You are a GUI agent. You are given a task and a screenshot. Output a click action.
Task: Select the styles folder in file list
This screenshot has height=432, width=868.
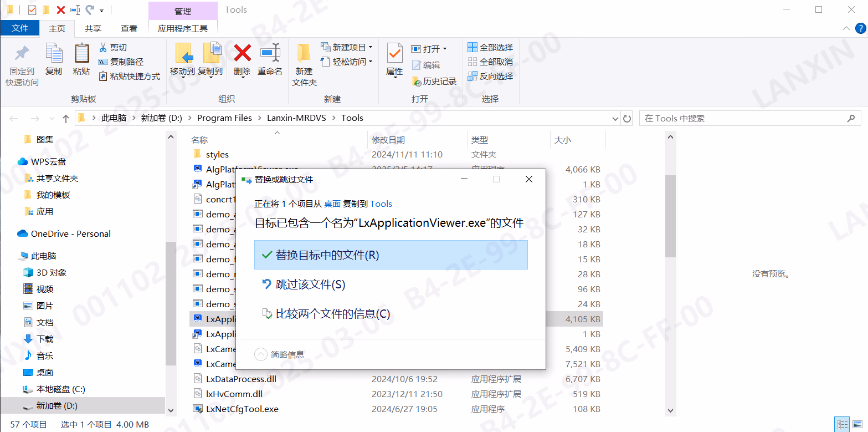coord(217,155)
